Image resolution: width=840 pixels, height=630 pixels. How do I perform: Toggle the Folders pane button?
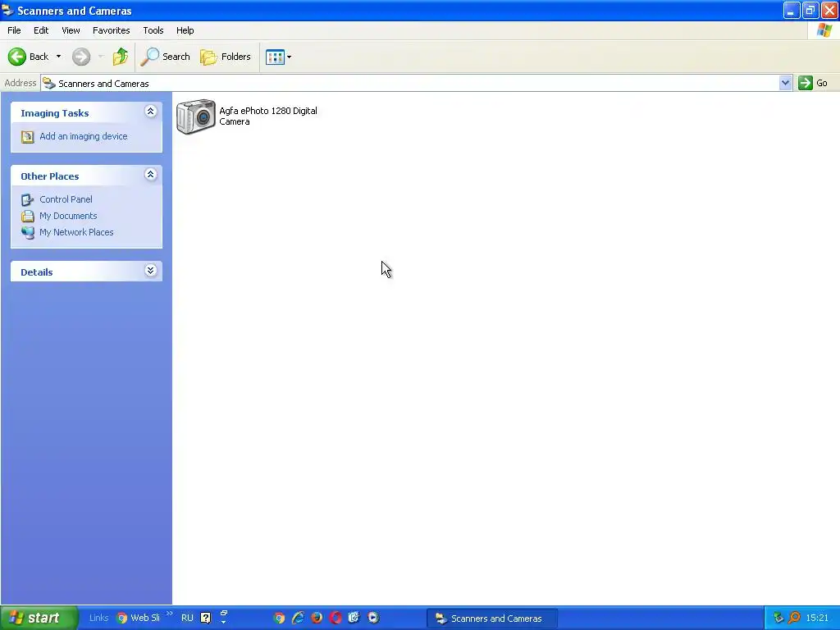point(225,57)
